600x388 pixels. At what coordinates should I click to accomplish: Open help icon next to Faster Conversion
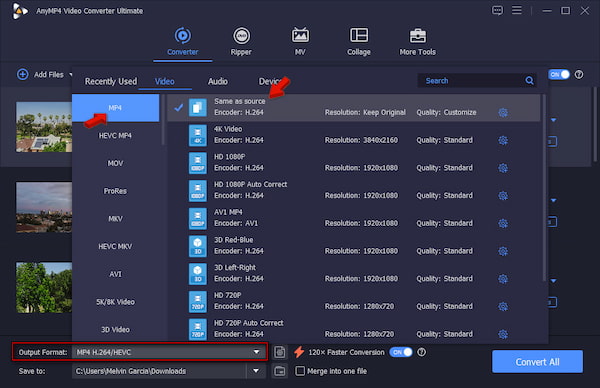point(421,352)
